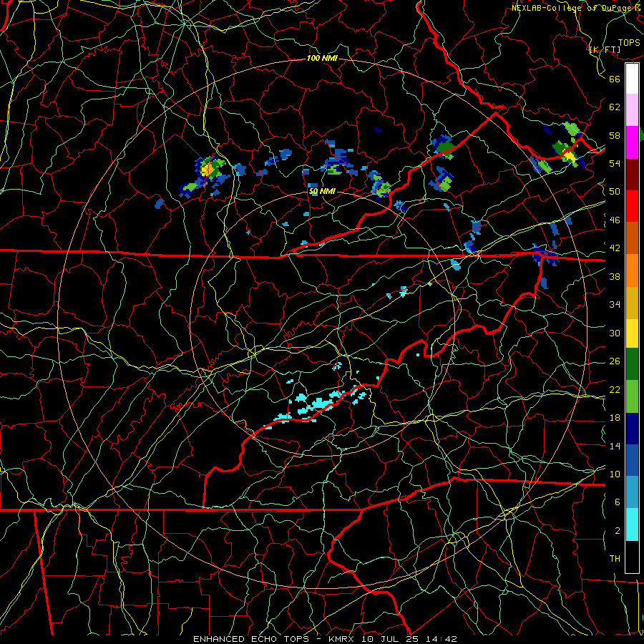The height and width of the screenshot is (644, 644).
Task: Click the light pink legend color band
Action: [632, 110]
